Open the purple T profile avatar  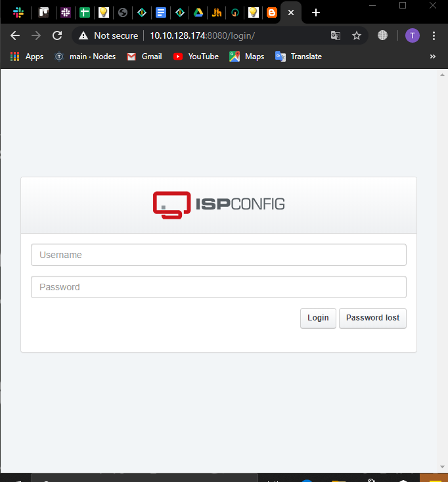click(x=413, y=35)
